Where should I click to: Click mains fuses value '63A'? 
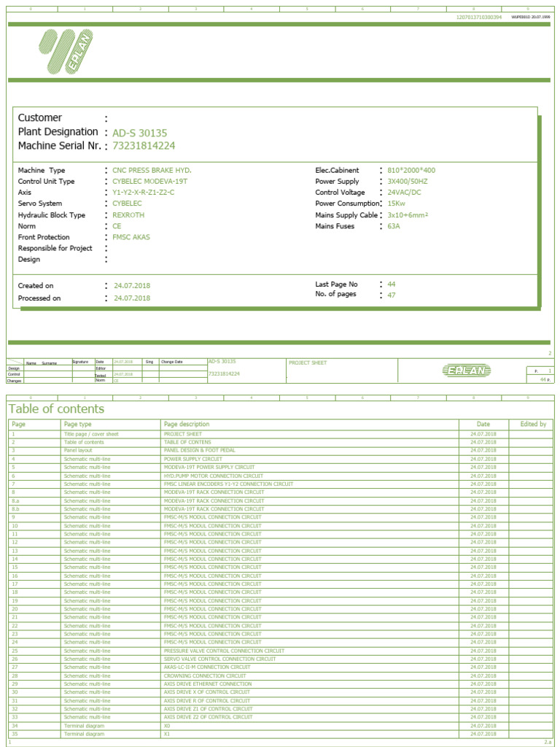[x=394, y=226]
